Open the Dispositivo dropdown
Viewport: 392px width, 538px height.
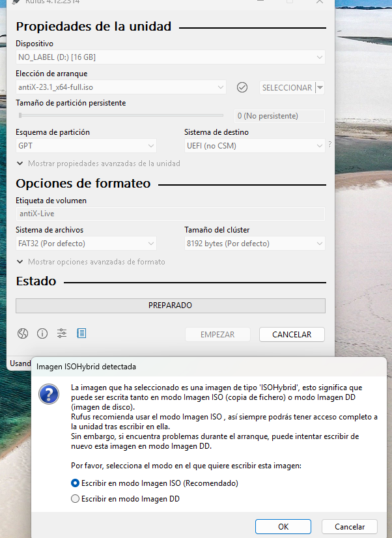[x=170, y=57]
